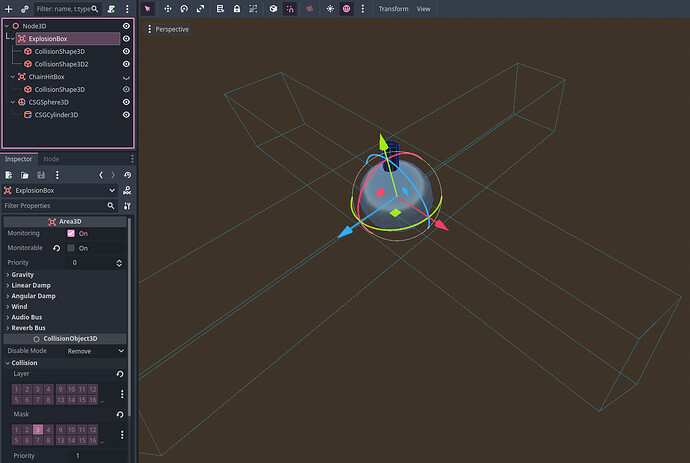Viewport: 690px width, 463px height.
Task: Go to previous edited object
Action: 101,175
